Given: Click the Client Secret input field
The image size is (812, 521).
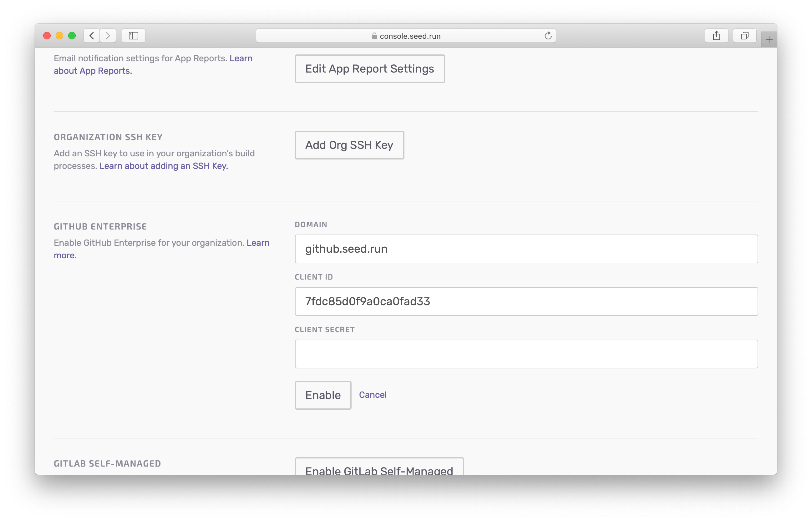Looking at the screenshot, I should [x=526, y=353].
